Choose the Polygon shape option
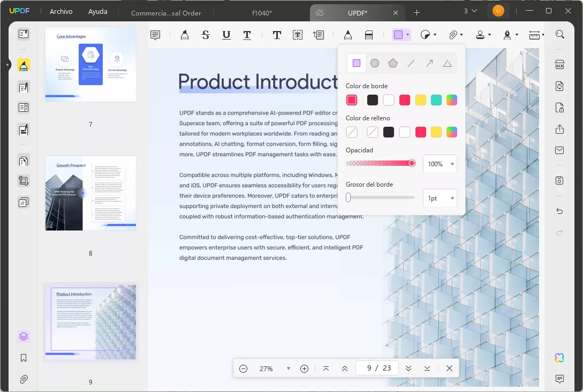This screenshot has width=583, height=392. click(x=393, y=63)
